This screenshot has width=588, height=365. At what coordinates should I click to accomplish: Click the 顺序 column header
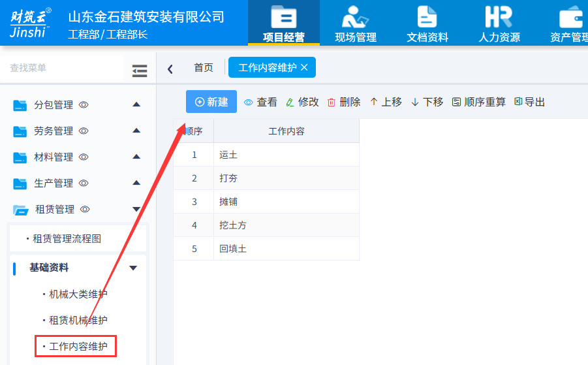pyautogui.click(x=194, y=131)
